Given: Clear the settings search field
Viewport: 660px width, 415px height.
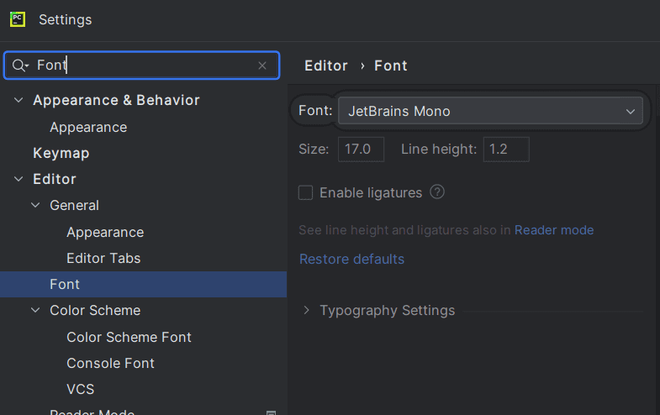Looking at the screenshot, I should (262, 65).
